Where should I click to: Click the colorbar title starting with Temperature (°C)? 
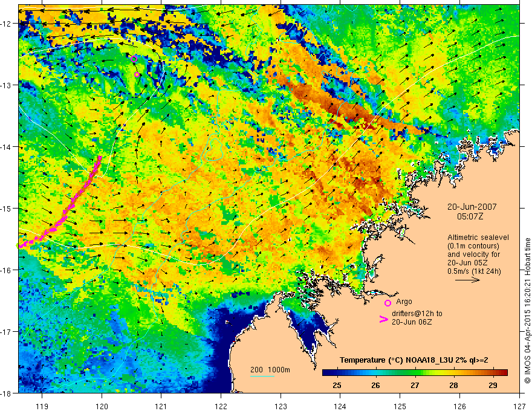pos(414,360)
